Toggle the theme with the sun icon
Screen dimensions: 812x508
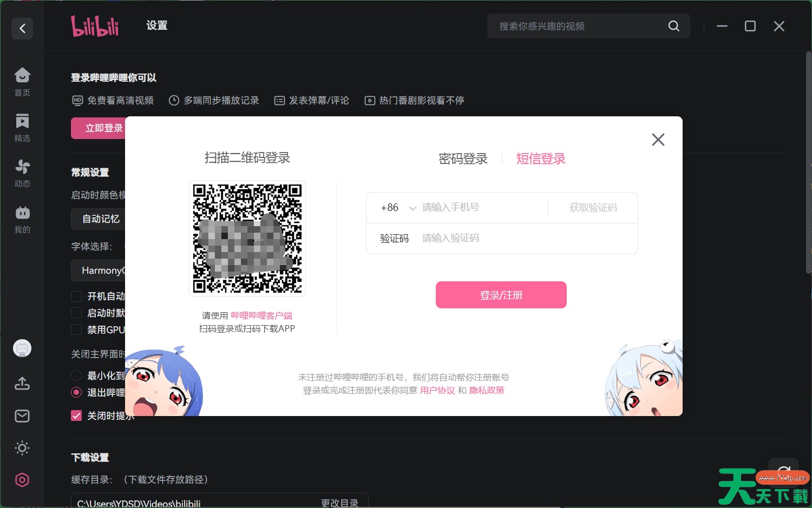22,447
